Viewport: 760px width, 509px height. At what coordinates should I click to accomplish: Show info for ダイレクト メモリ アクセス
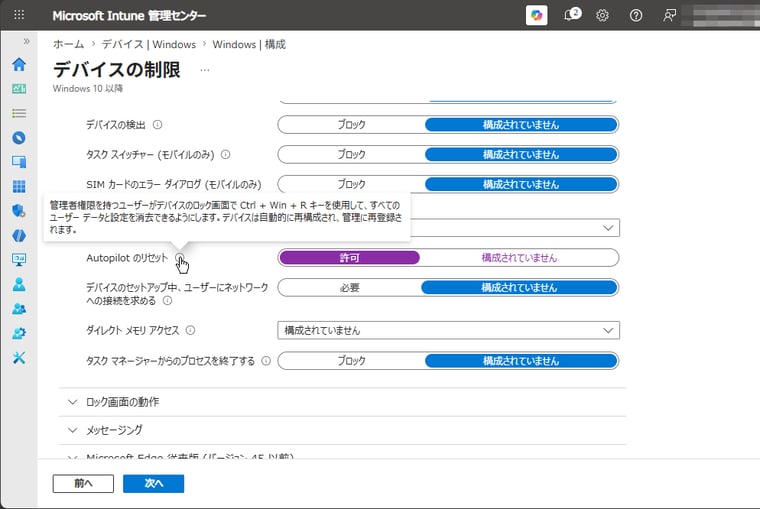click(x=190, y=331)
